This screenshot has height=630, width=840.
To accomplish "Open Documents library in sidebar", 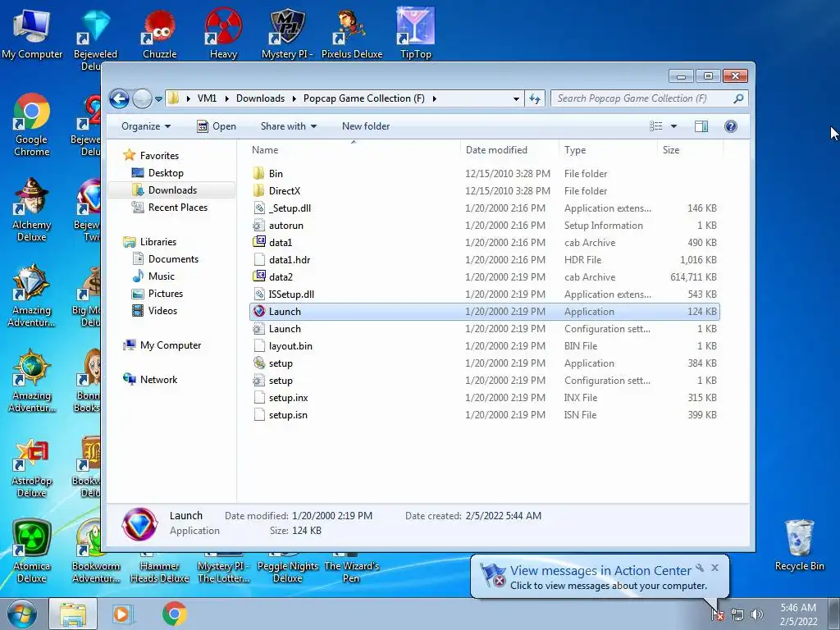I will coord(173,258).
